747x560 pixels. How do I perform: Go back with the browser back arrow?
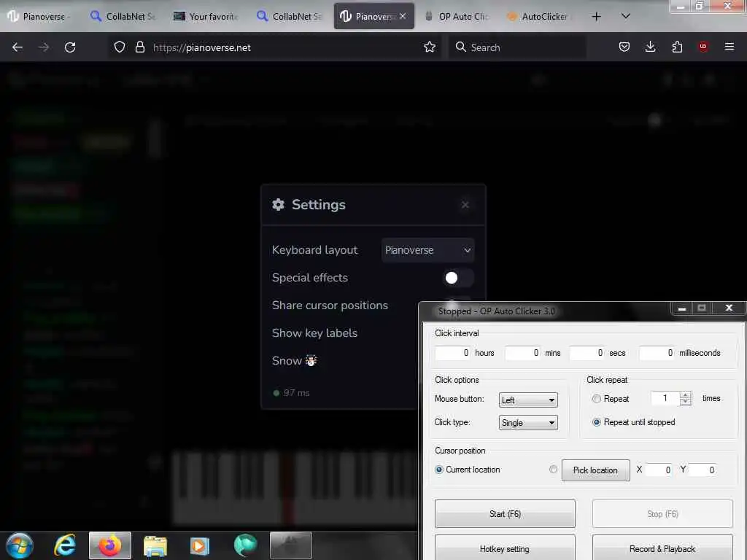(x=18, y=47)
